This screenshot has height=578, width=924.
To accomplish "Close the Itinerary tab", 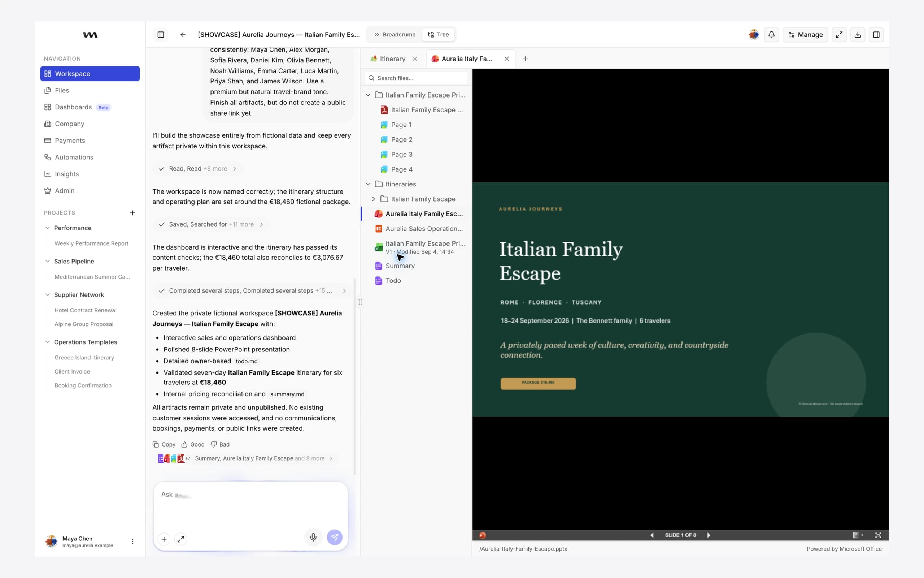I will (415, 59).
